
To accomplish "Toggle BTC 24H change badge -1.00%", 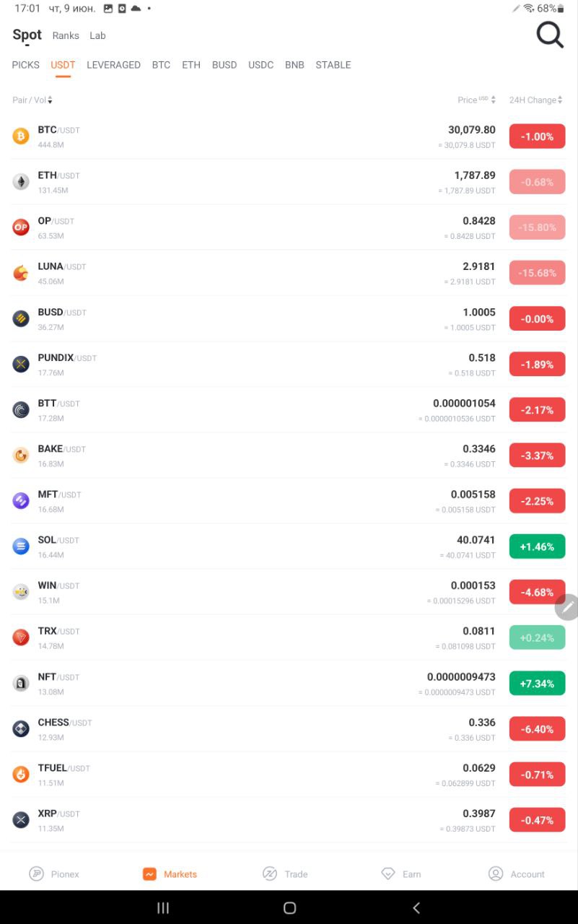I will pos(537,136).
